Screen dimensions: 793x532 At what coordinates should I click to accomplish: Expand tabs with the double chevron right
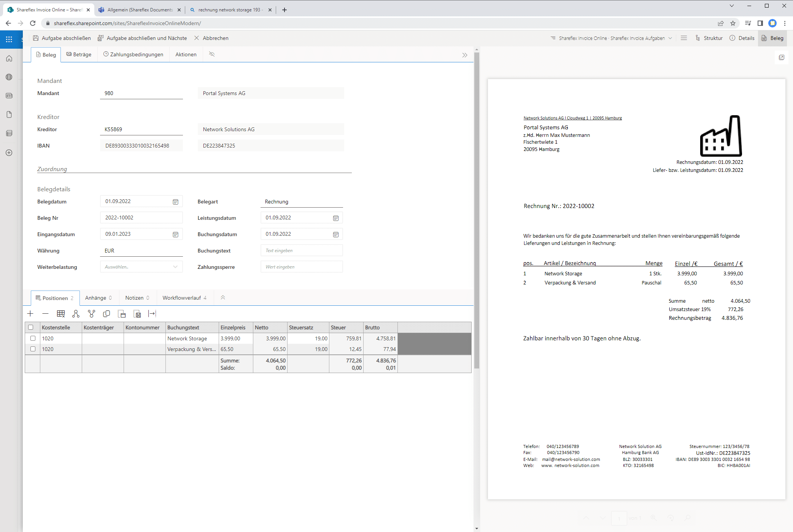(464, 55)
